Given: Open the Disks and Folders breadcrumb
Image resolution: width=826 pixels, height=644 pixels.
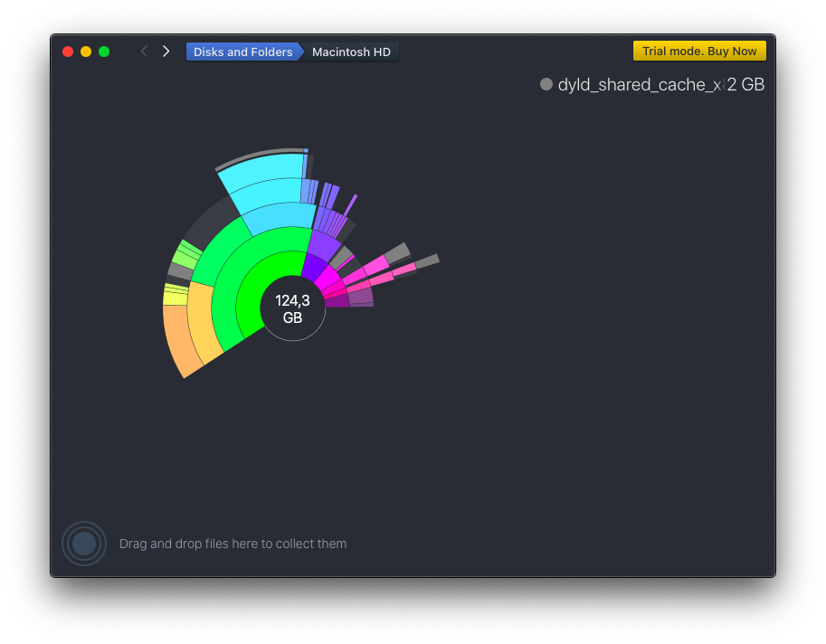Looking at the screenshot, I should coord(242,52).
